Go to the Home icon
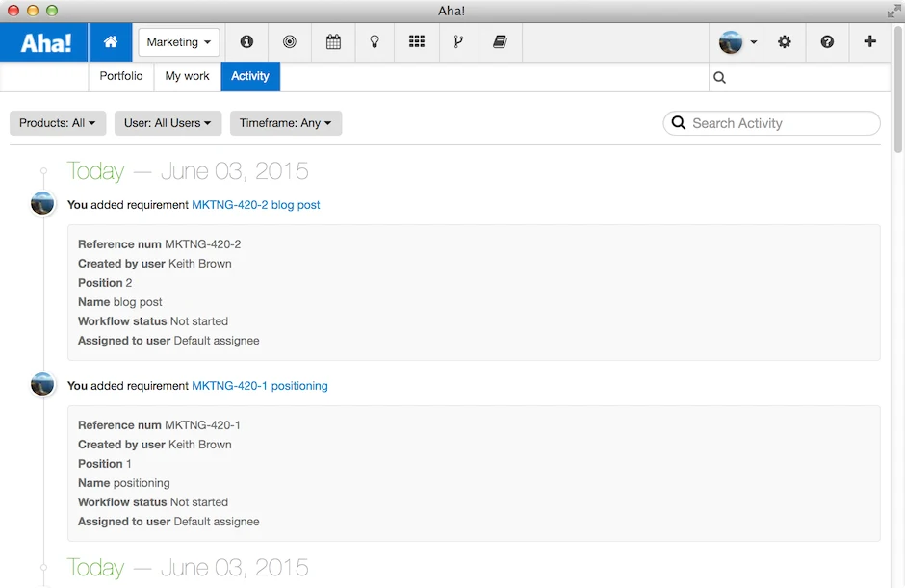This screenshot has height=588, width=905. 111,42
